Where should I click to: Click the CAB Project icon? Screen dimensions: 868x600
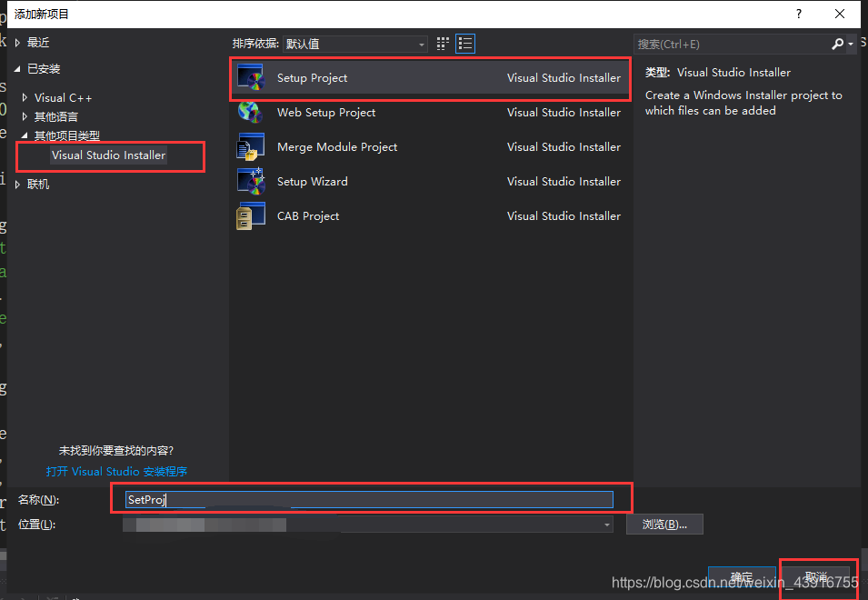pyautogui.click(x=250, y=215)
